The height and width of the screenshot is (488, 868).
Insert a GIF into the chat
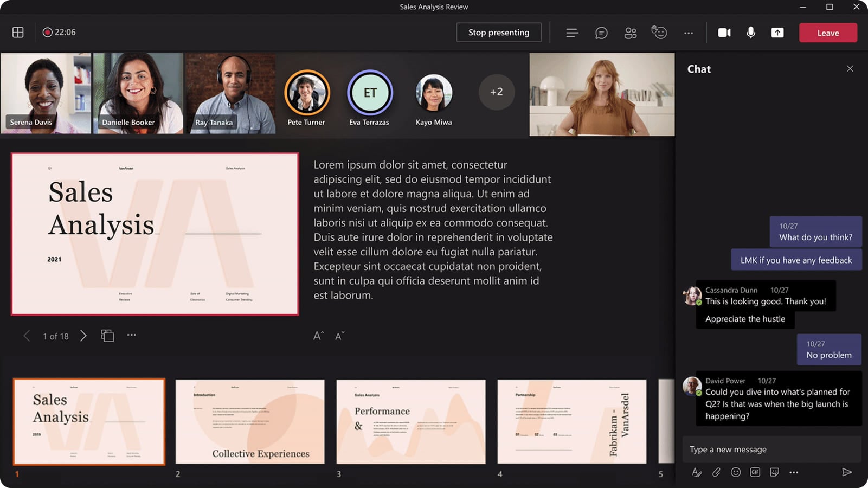click(755, 472)
